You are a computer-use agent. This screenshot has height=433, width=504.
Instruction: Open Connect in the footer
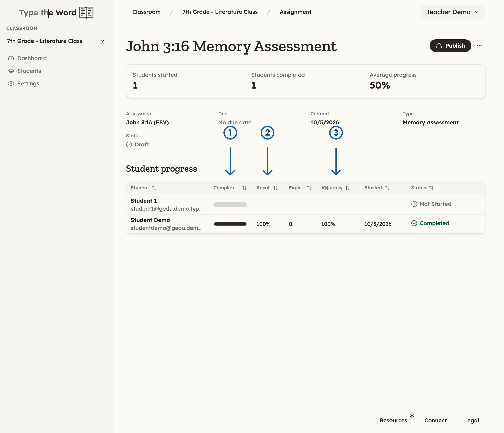point(435,420)
